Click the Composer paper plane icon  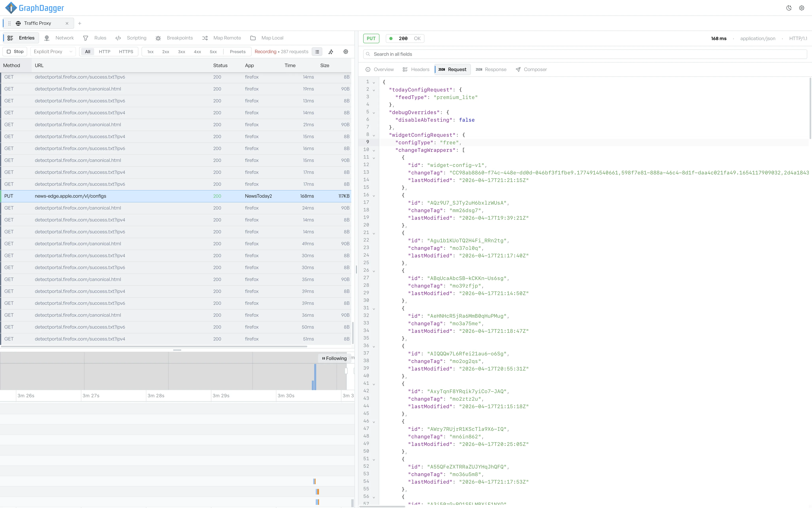click(518, 69)
